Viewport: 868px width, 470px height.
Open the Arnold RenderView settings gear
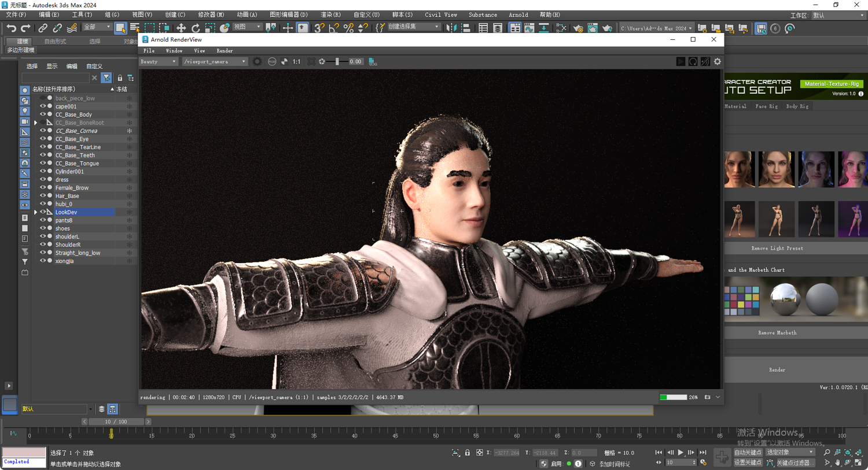tap(718, 61)
